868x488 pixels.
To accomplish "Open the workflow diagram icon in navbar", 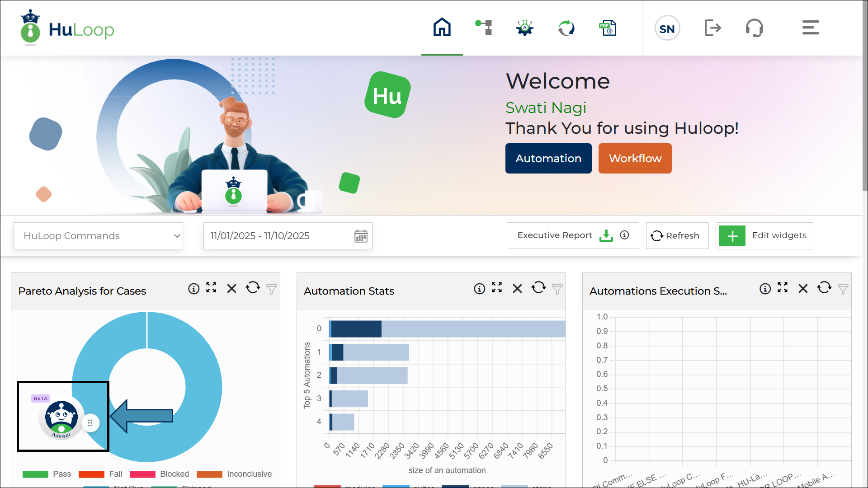I will pos(484,28).
